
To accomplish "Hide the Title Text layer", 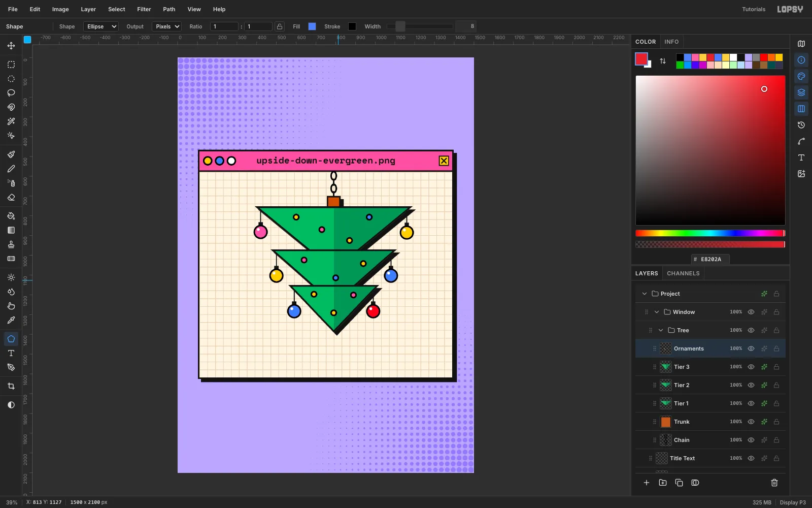I will click(751, 458).
